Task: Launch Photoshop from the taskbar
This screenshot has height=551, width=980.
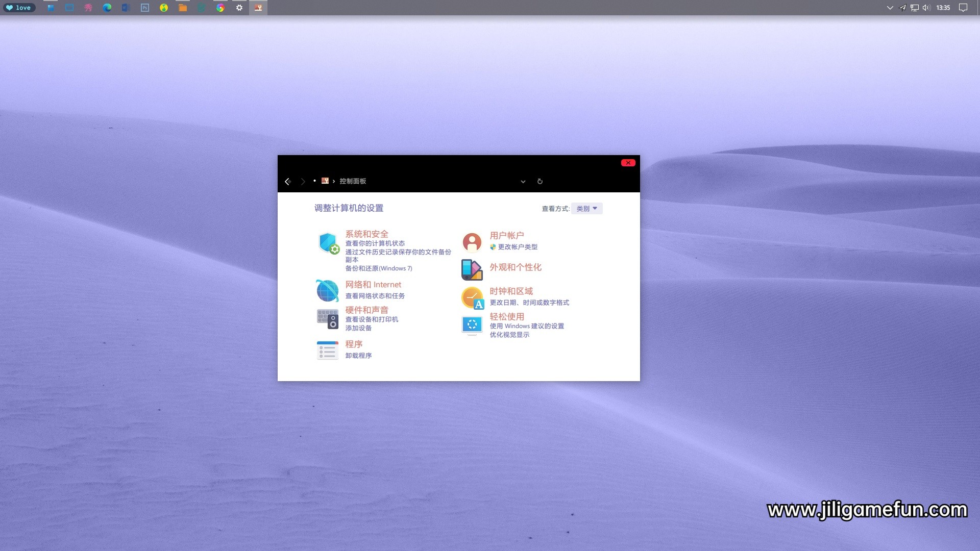Action: 145,8
